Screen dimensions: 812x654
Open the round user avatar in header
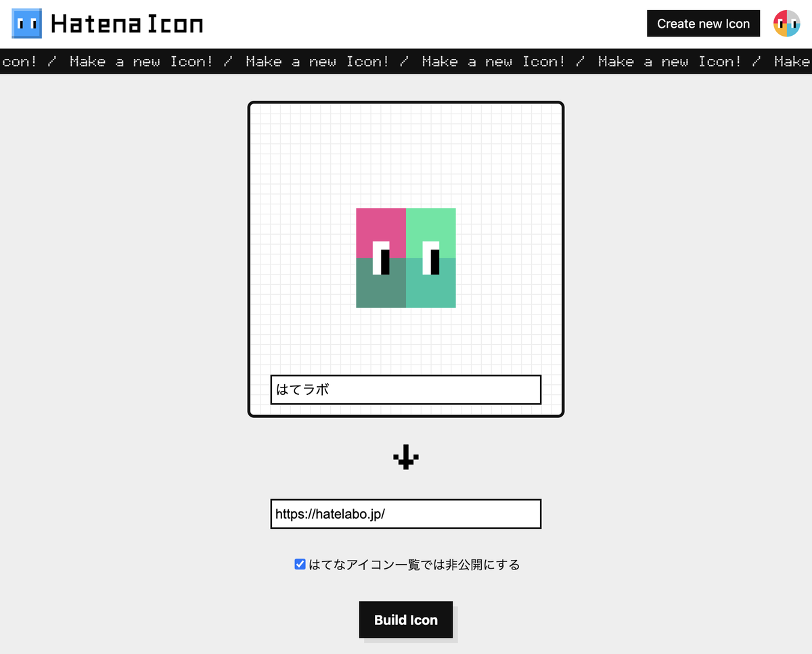coord(787,24)
